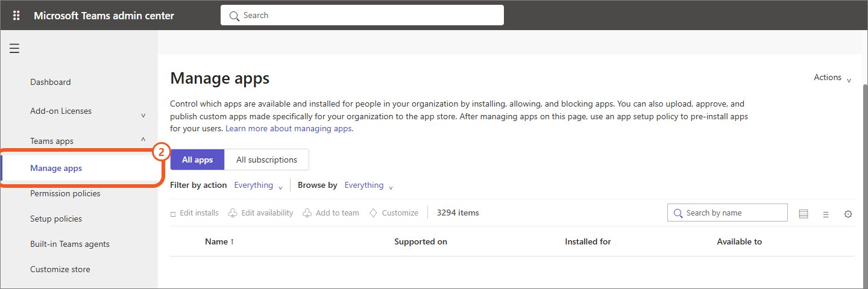This screenshot has width=868, height=289.
Task: Open Browse by Everything dropdown
Action: tap(369, 185)
